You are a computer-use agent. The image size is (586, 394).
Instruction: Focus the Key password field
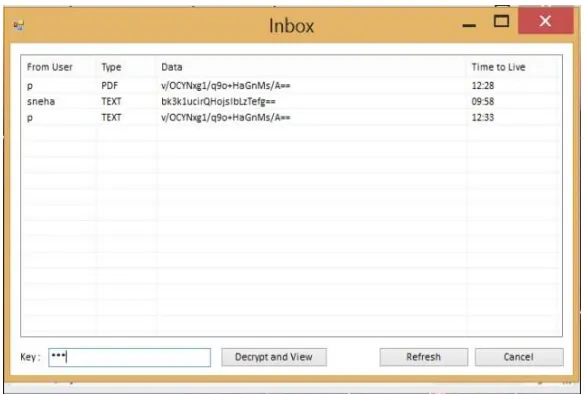(x=129, y=357)
